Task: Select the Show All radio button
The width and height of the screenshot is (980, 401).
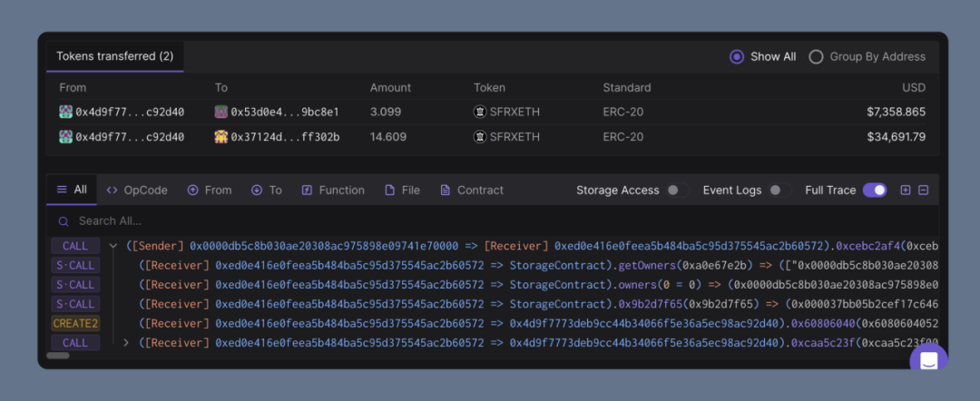Action: 737,56
